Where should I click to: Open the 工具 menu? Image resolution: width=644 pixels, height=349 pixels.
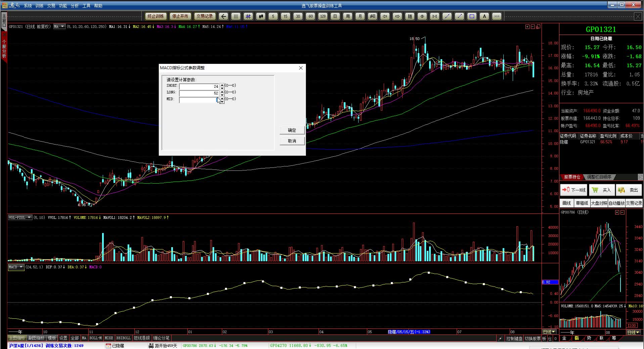[x=87, y=6]
